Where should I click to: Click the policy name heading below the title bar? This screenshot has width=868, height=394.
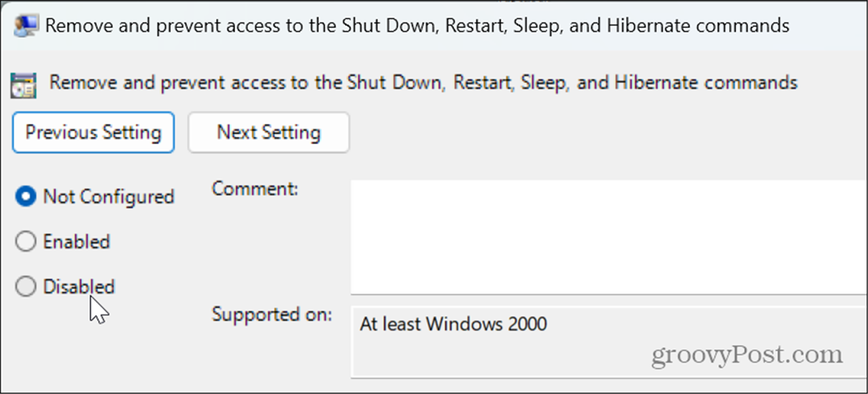(x=423, y=82)
